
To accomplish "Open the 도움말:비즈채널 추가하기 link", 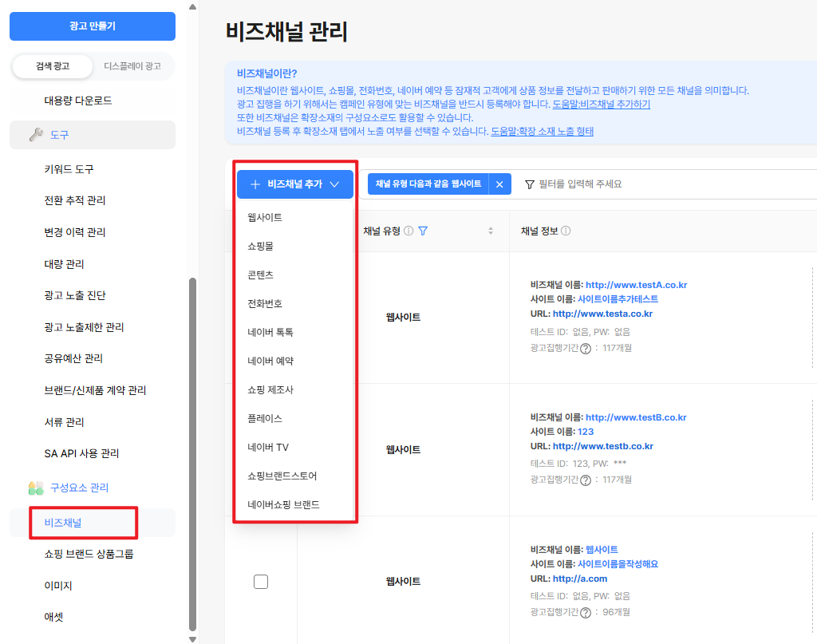I will [x=602, y=105].
